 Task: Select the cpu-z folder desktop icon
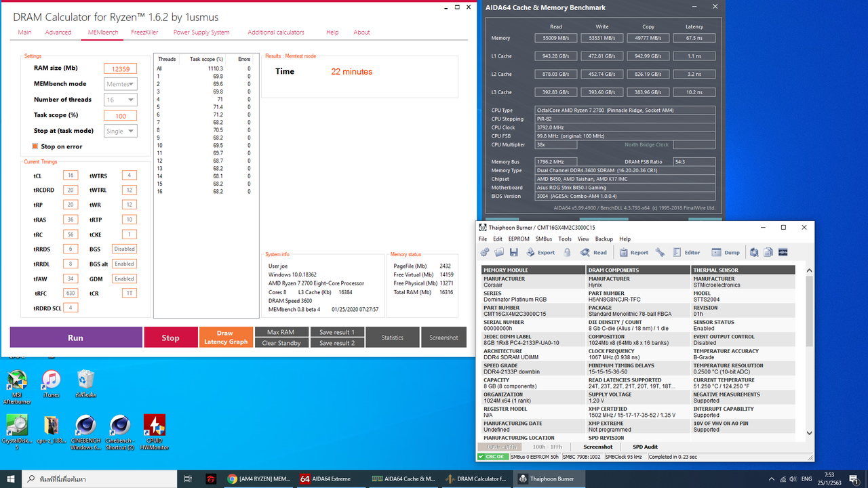click(x=51, y=430)
